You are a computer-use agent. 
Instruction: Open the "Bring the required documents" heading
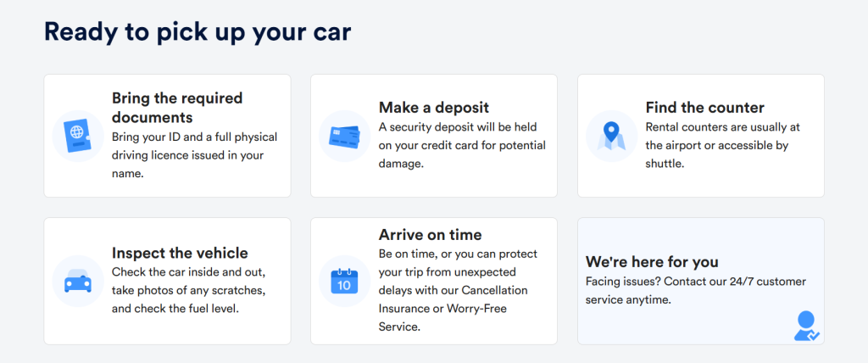tap(177, 108)
